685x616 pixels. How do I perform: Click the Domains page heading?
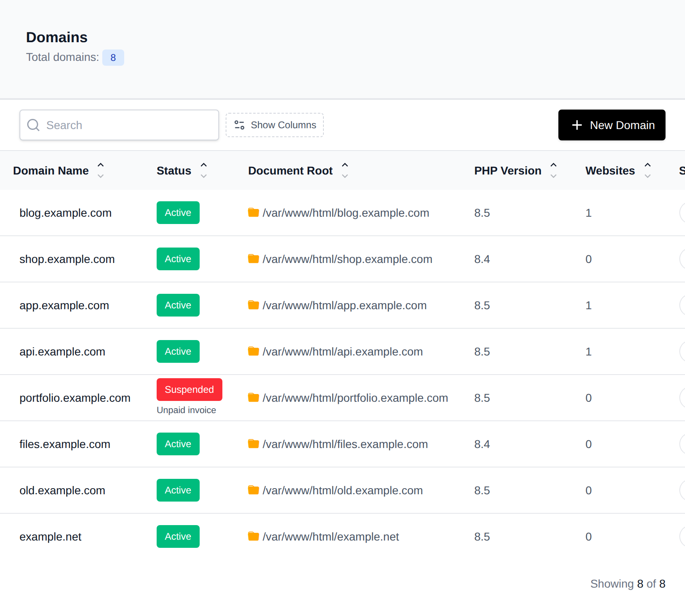57,37
